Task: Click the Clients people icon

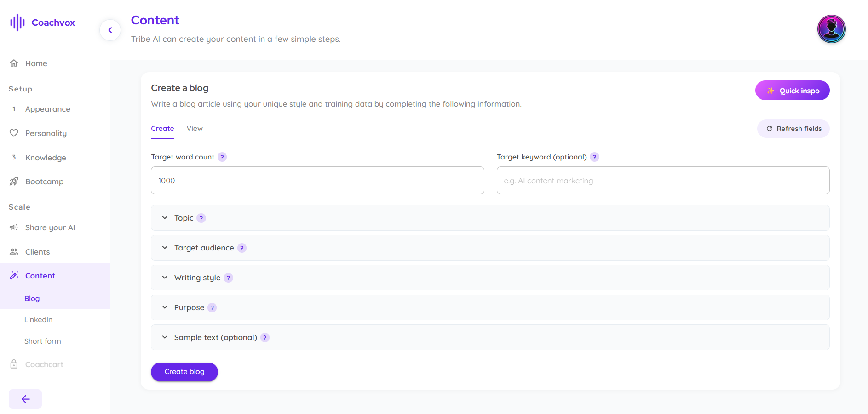Action: coord(14,251)
